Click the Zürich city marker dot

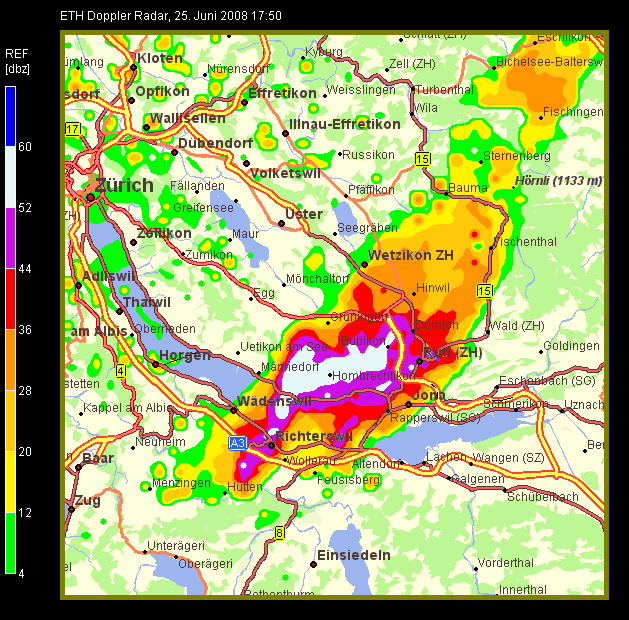(x=90, y=197)
